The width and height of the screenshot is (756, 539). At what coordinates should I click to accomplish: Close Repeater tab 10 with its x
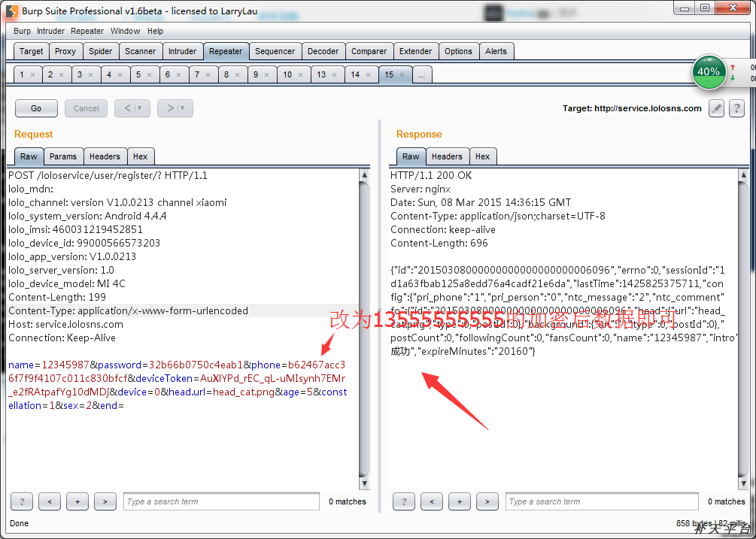(x=300, y=74)
